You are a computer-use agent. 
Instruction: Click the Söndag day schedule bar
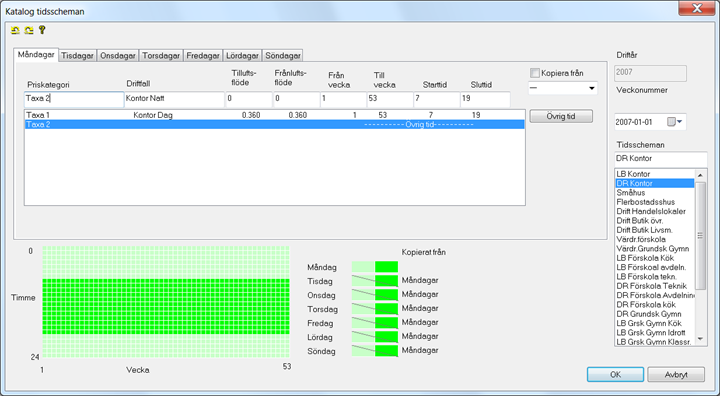(x=375, y=351)
